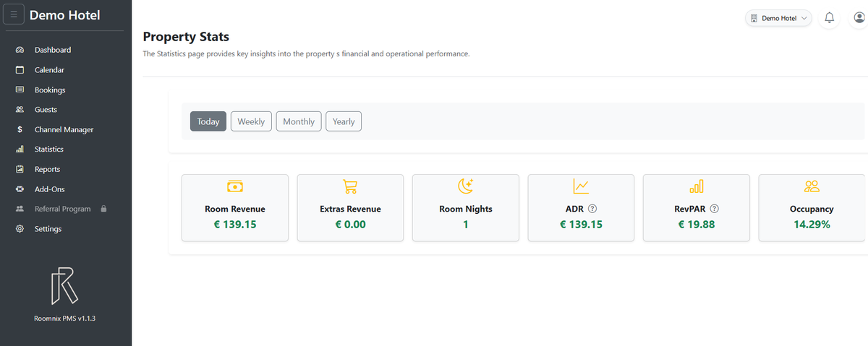The width and height of the screenshot is (868, 346).
Task: Click the Reports document icon
Action: coord(20,169)
